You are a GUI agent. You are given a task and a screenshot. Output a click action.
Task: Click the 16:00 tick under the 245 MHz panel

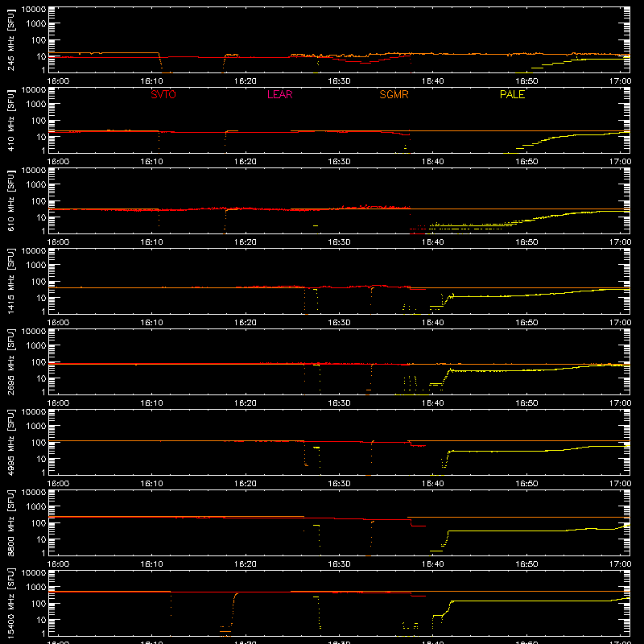(58, 81)
